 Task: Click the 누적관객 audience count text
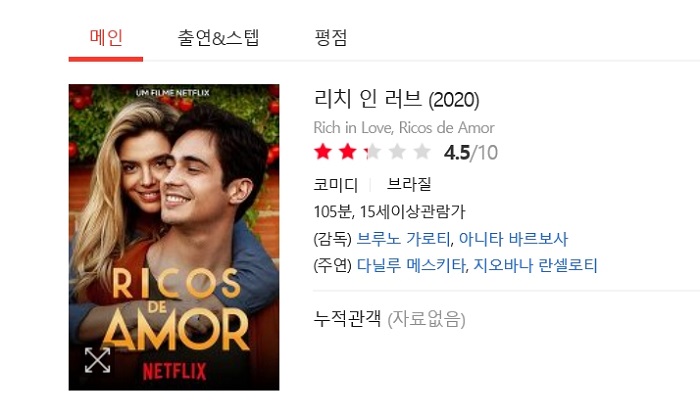click(x=347, y=319)
